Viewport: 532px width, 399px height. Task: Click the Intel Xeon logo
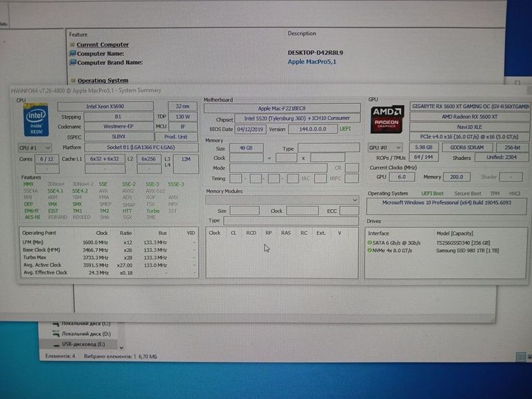pos(35,119)
